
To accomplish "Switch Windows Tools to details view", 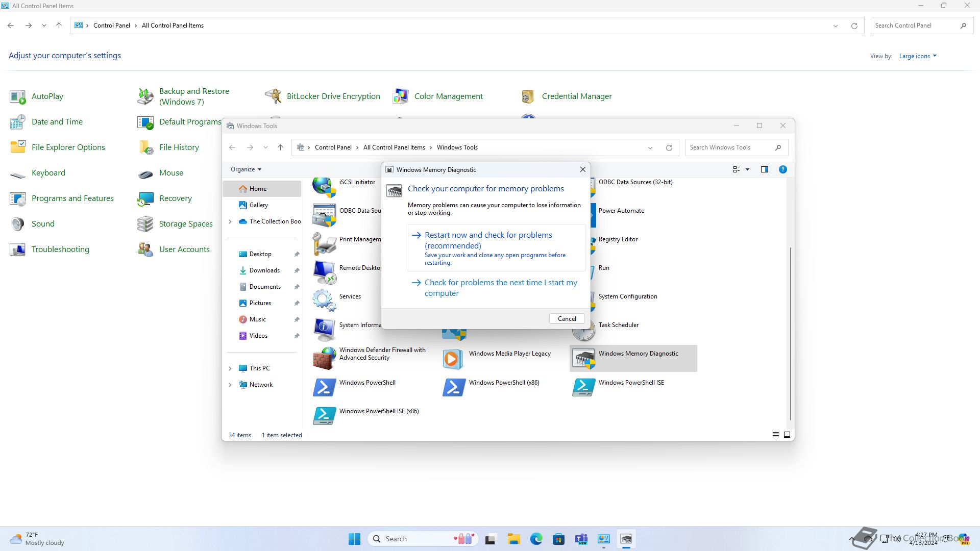I will 775,435.
